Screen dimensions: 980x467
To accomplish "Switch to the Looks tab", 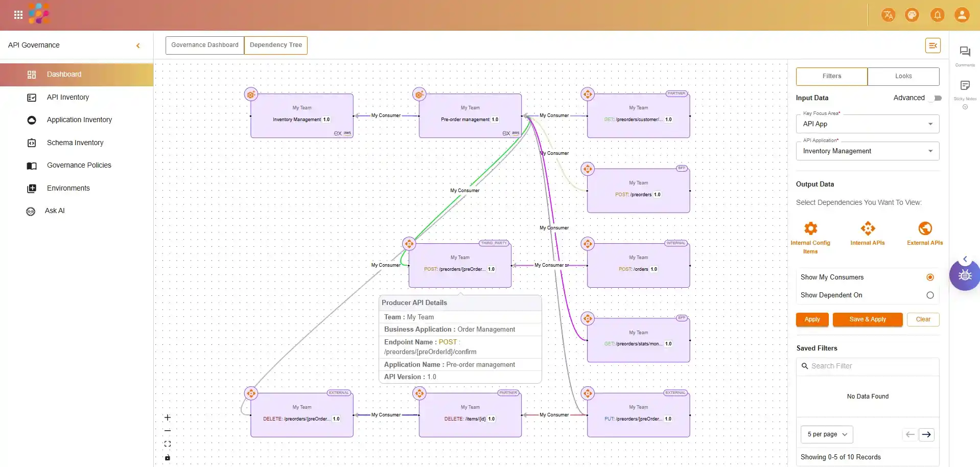I will (903, 76).
